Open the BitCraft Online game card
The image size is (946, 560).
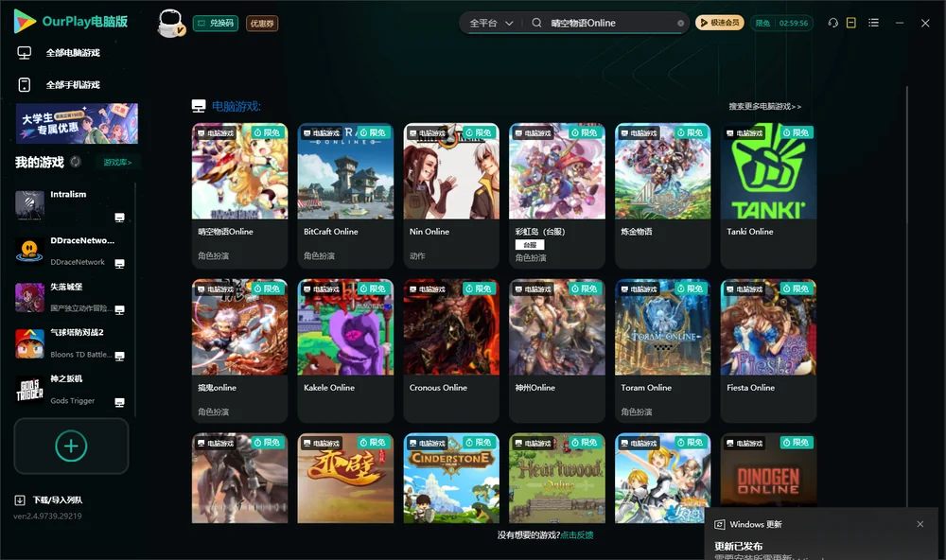[345, 196]
